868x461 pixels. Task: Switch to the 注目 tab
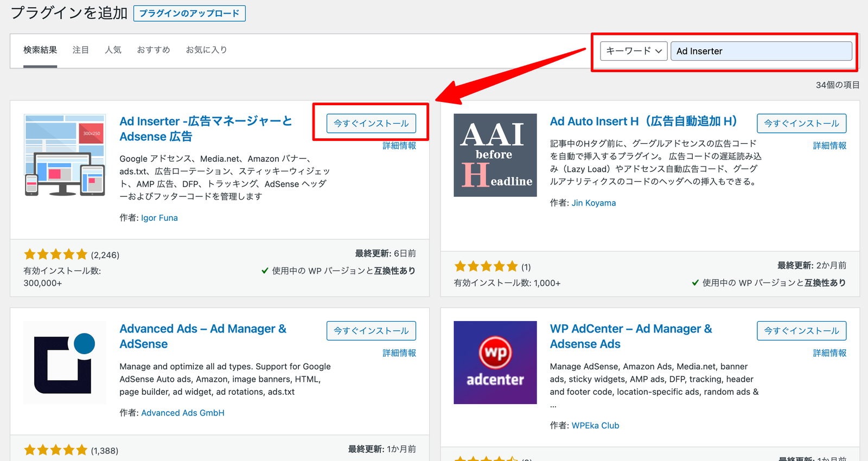(81, 50)
